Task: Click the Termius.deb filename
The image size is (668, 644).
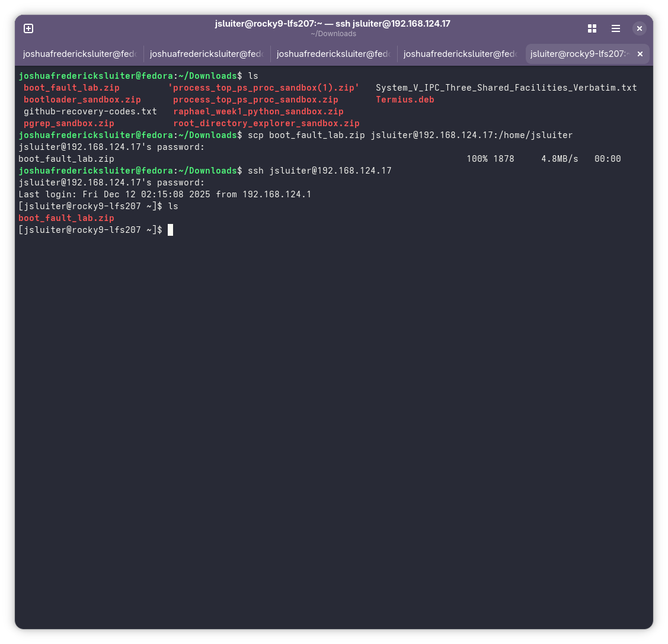Action: click(x=405, y=100)
